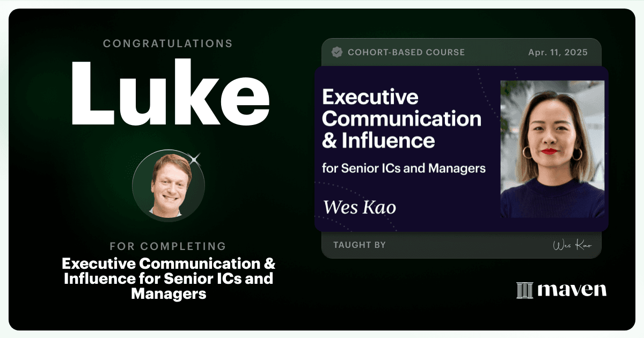The width and height of the screenshot is (644, 338).
Task: Open the Executive Communication & Influence card title
Action: pos(401,119)
